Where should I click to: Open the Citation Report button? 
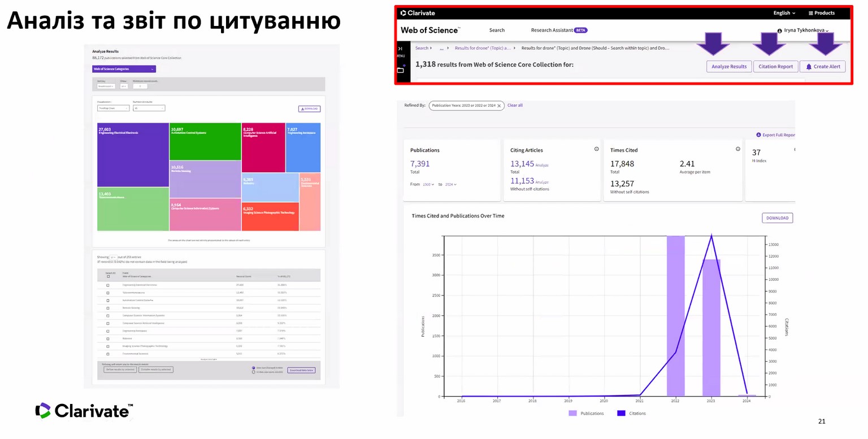[775, 67]
